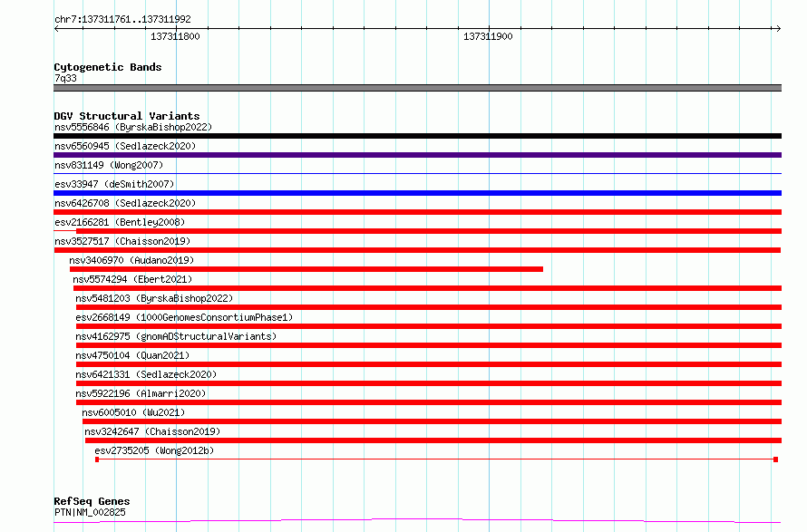Click the Cytogenetic Bands track title
Viewport: 807px width, 532px height.
pyautogui.click(x=108, y=67)
